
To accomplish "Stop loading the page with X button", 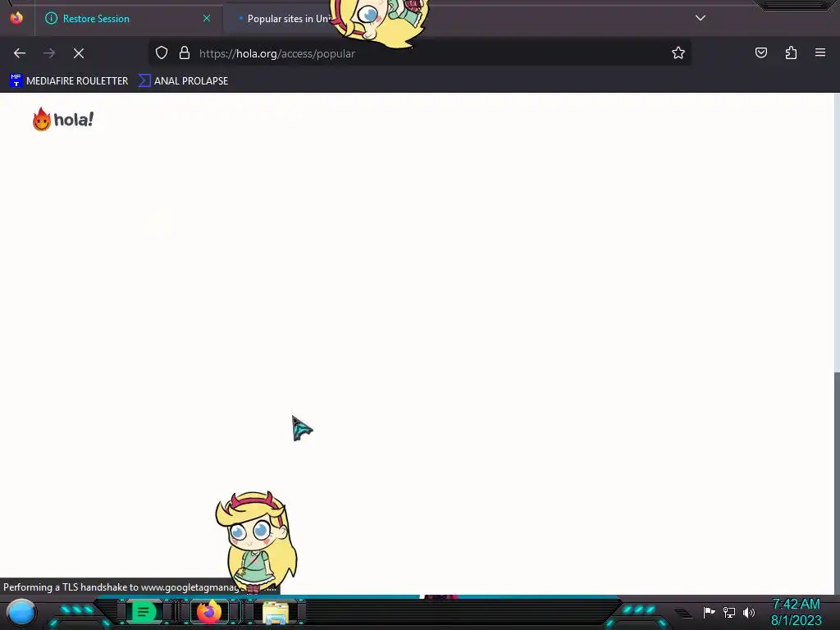I will [x=79, y=53].
